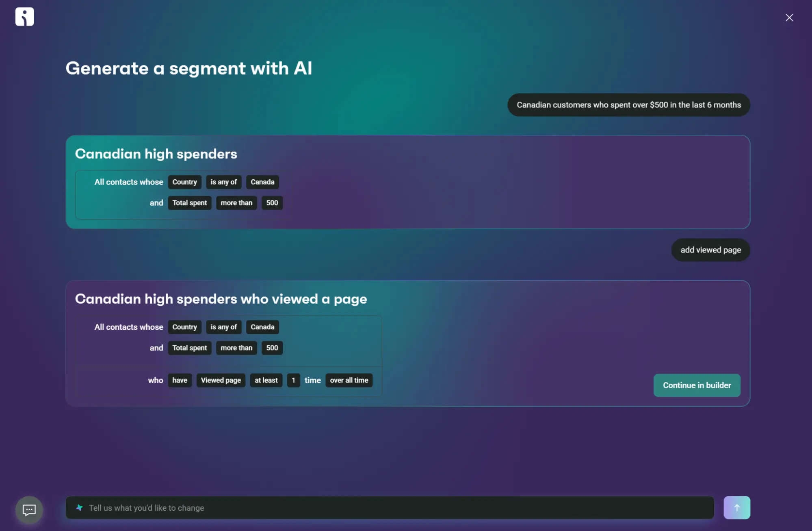Select the 'Canadian customers who spent over $500' prompt
The height and width of the screenshot is (531, 812).
(628, 105)
